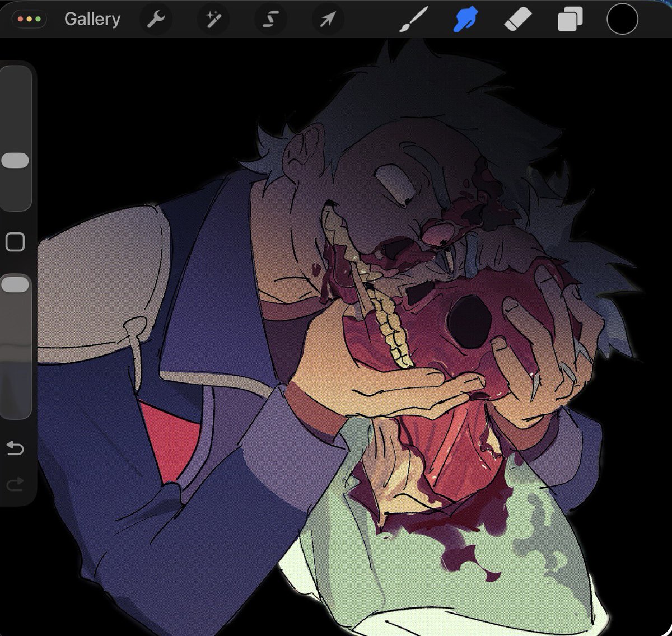
Task: Open the black active color swatch
Action: [622, 19]
